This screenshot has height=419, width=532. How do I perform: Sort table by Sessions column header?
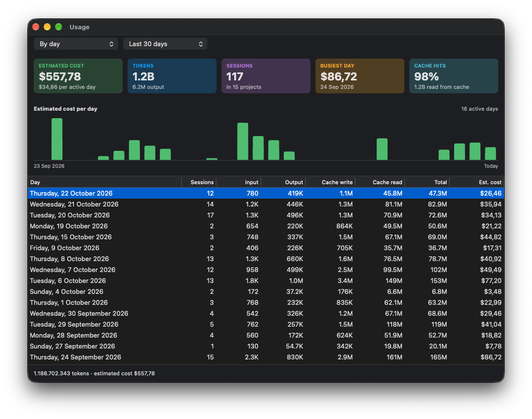pos(199,182)
